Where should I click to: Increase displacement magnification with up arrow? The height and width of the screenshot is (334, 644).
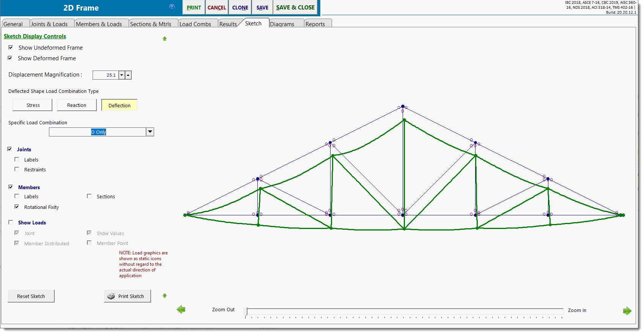tap(128, 75)
